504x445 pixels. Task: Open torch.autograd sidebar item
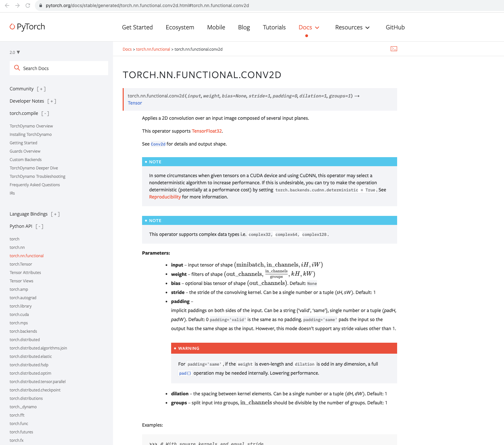[23, 298]
